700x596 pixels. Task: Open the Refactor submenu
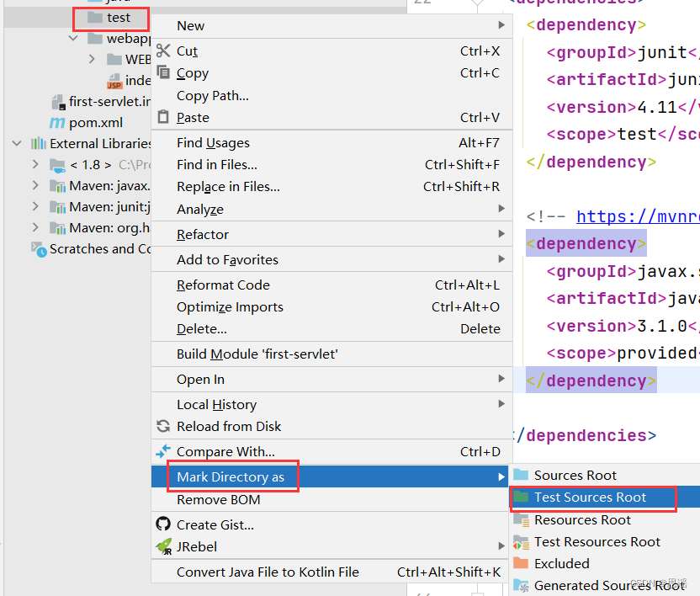331,234
